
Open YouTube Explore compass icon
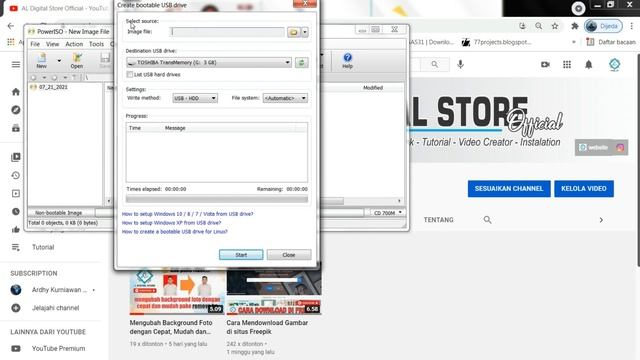point(16,110)
